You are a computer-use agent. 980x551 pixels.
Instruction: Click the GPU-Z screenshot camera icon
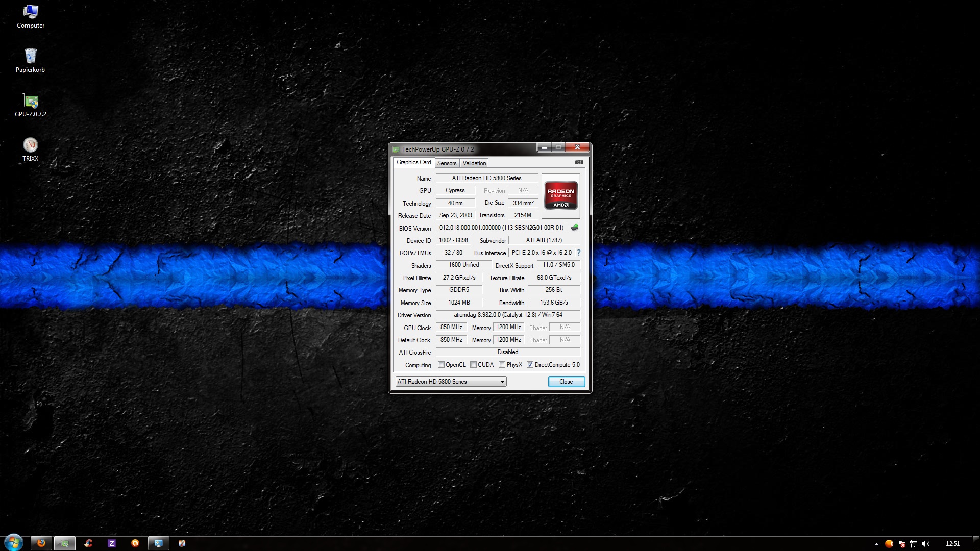[579, 162]
